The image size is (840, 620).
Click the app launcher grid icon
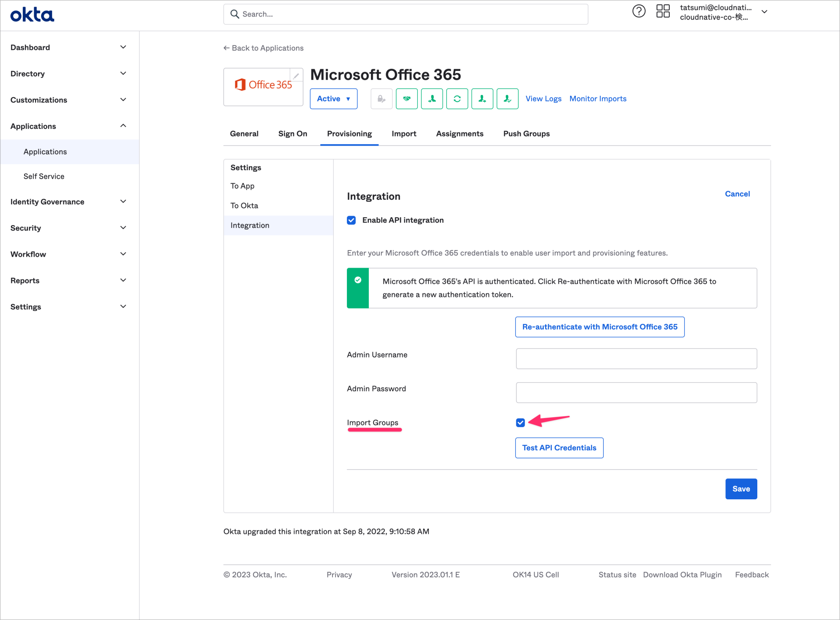click(663, 11)
